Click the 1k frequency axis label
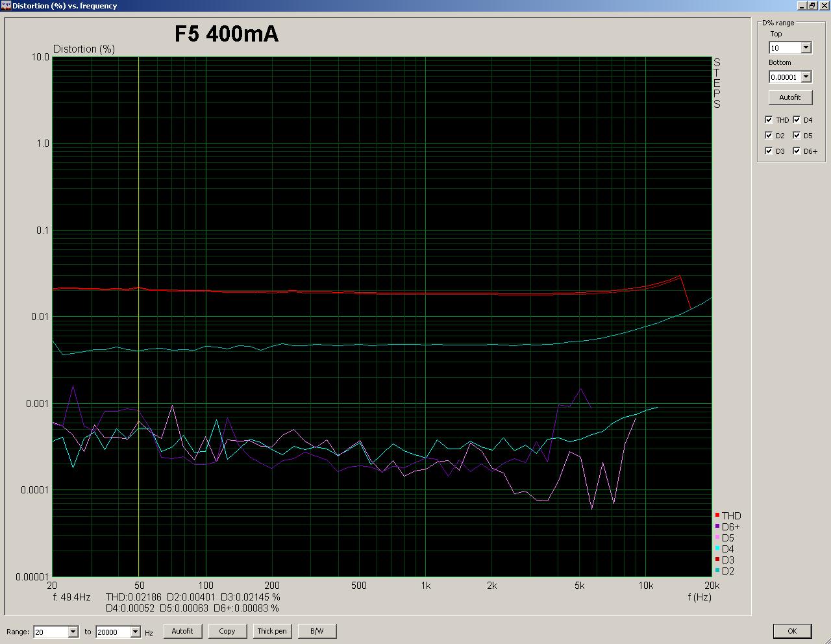 point(425,586)
